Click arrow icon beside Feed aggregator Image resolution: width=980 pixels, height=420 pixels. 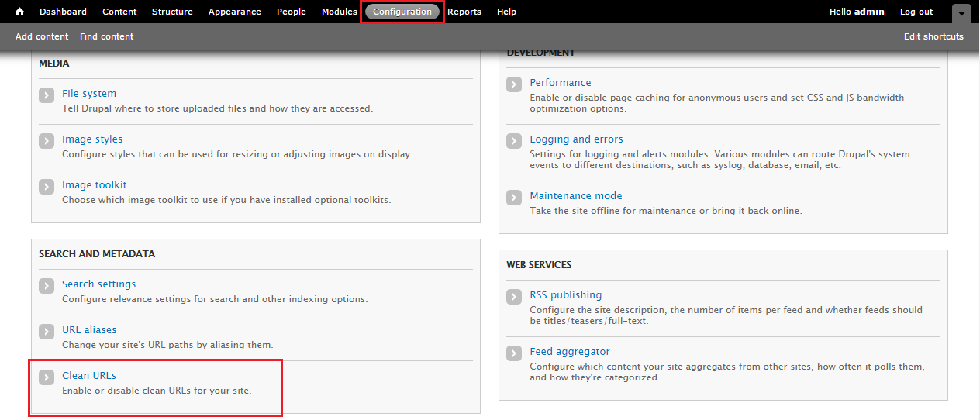pyautogui.click(x=514, y=353)
